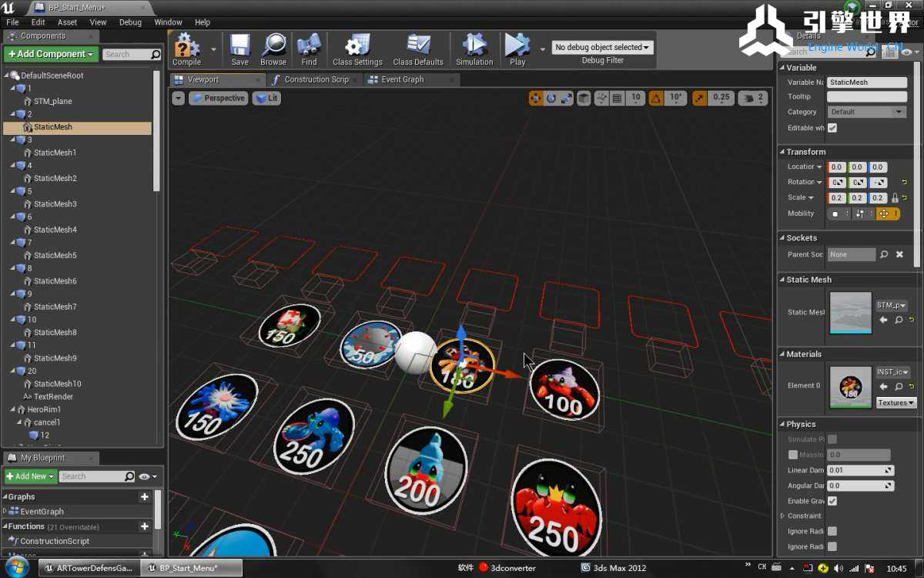Disable the Enable Gravity checkbox

click(832, 501)
